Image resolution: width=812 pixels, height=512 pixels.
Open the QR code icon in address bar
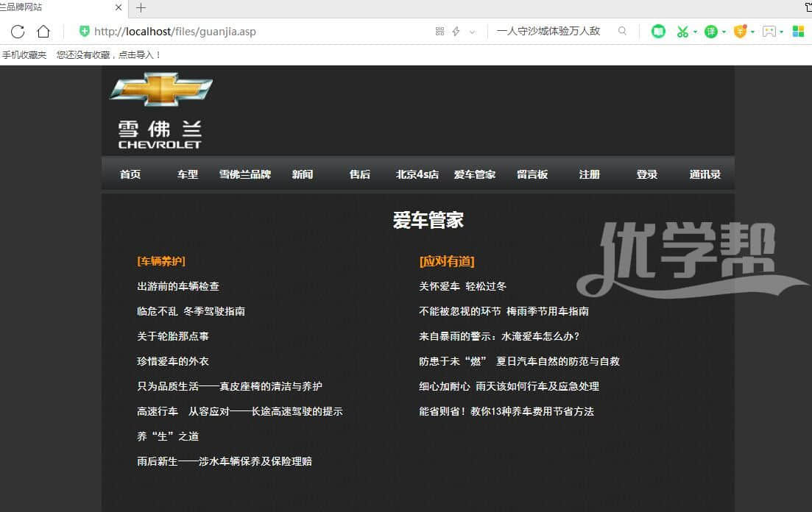tap(439, 32)
